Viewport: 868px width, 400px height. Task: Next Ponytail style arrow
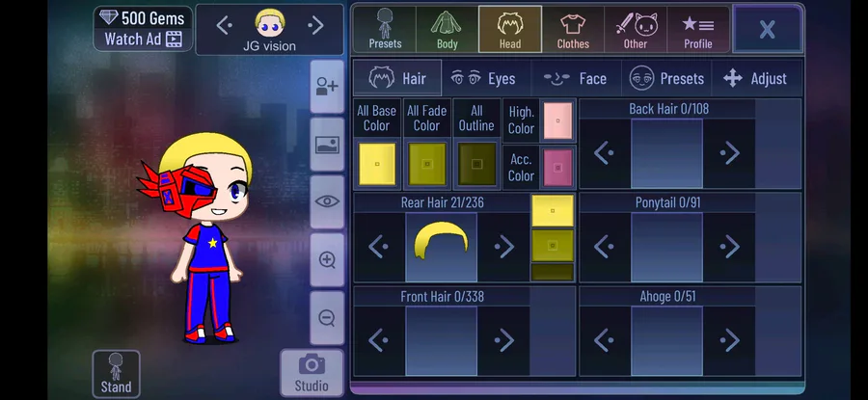click(730, 247)
